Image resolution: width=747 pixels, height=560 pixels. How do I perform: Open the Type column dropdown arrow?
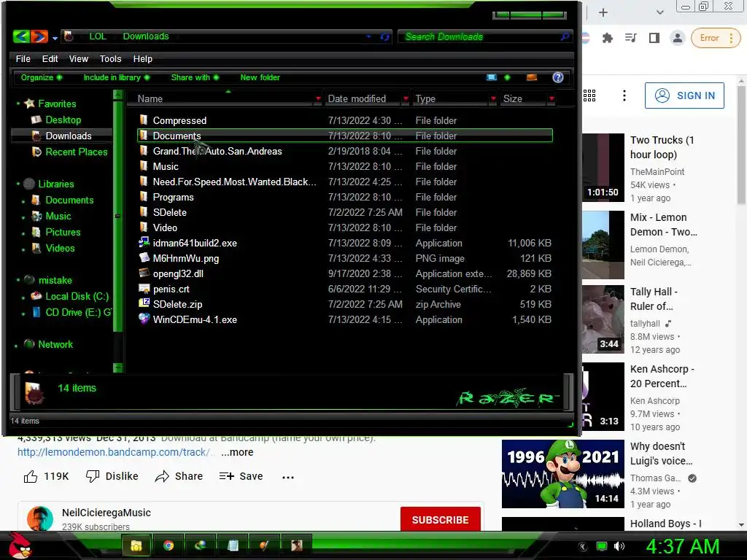coord(493,98)
